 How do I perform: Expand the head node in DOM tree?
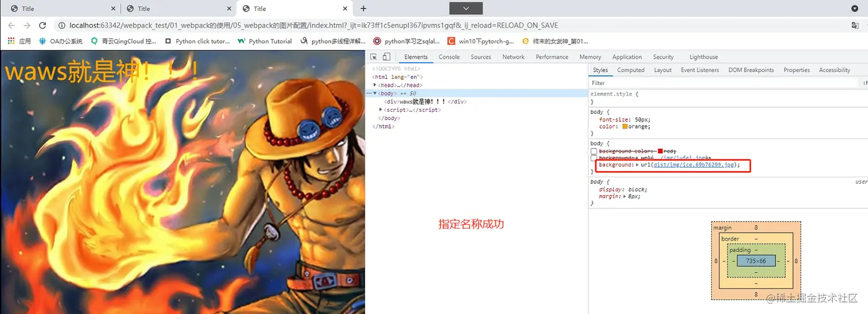(x=375, y=85)
